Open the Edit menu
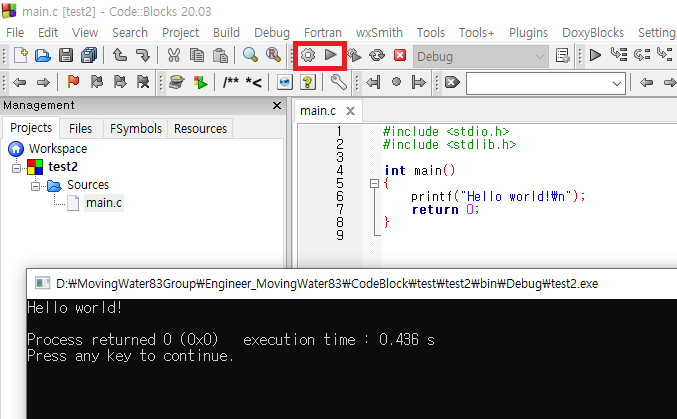This screenshot has height=419, width=677. pyautogui.click(x=48, y=32)
